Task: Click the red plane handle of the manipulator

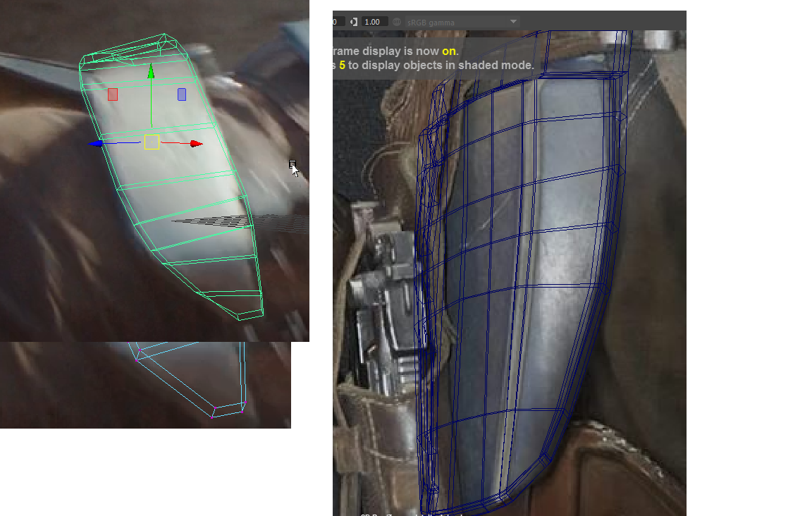Action: 113,94
